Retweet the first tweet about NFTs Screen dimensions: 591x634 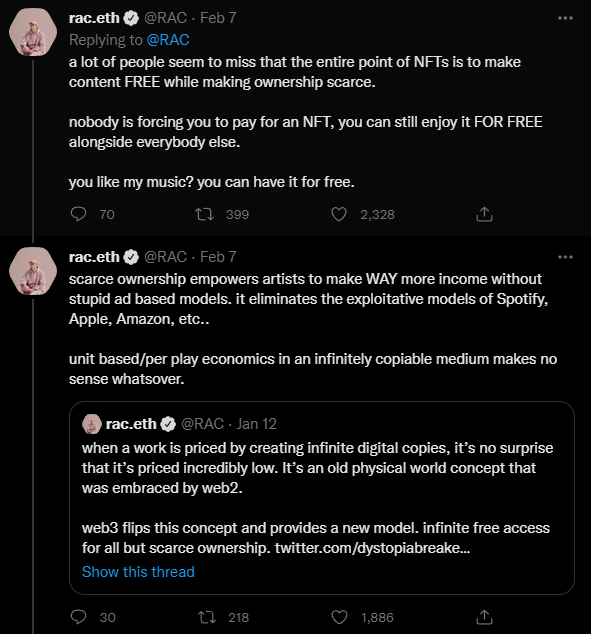point(205,214)
